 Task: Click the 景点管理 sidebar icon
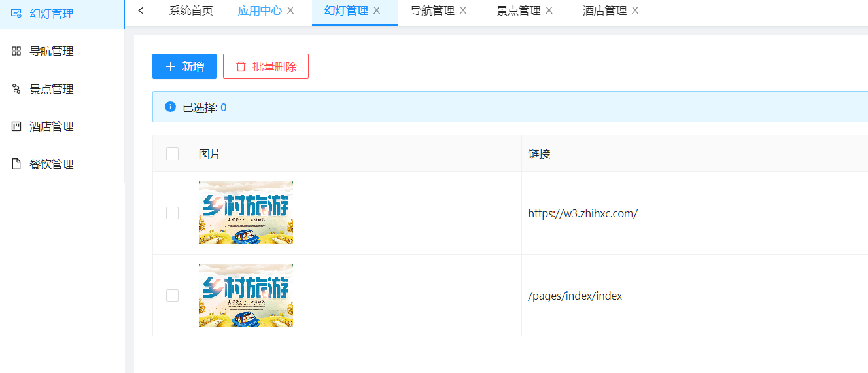coord(17,89)
